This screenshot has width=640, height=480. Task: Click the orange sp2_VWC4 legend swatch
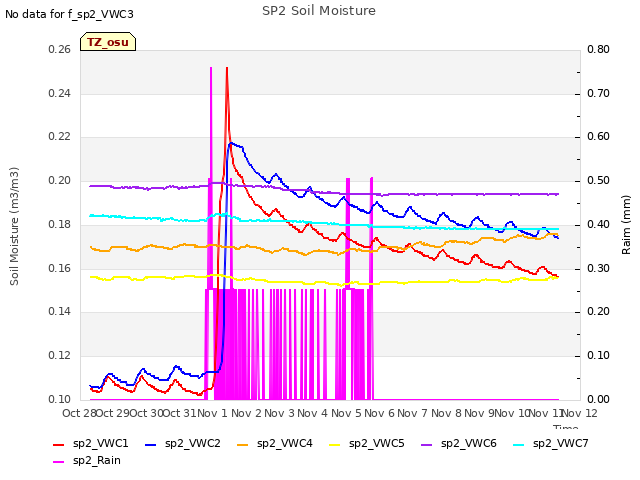pos(243,444)
